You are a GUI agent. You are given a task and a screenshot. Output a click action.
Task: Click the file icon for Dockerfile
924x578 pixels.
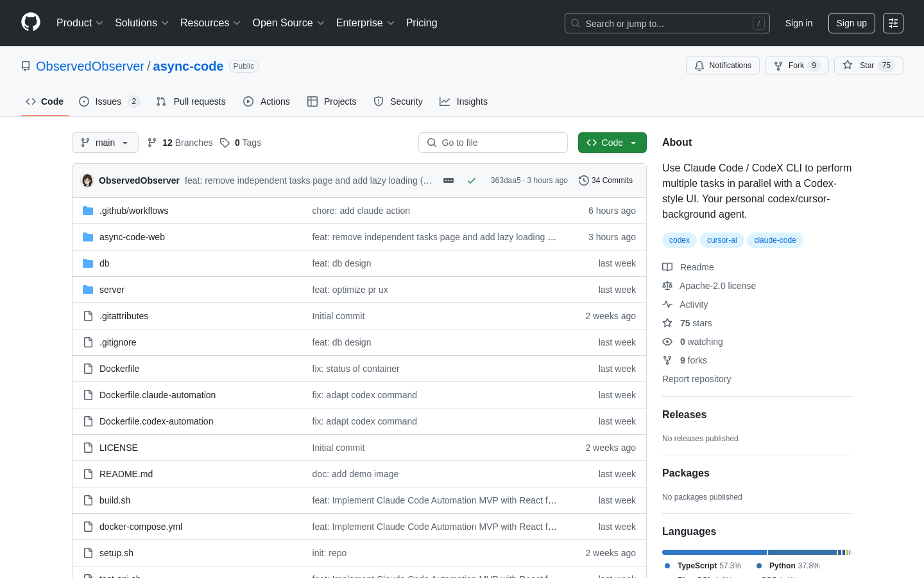[x=88, y=369]
